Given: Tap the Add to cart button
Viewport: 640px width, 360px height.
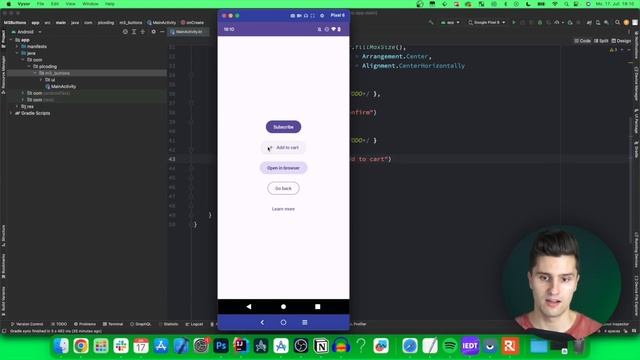Looking at the screenshot, I should (283, 147).
